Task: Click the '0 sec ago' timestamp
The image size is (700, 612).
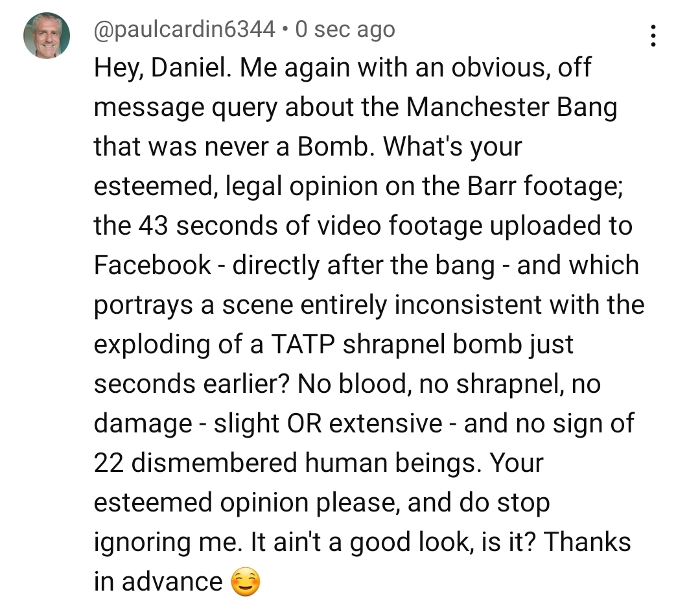Action: click(x=345, y=30)
